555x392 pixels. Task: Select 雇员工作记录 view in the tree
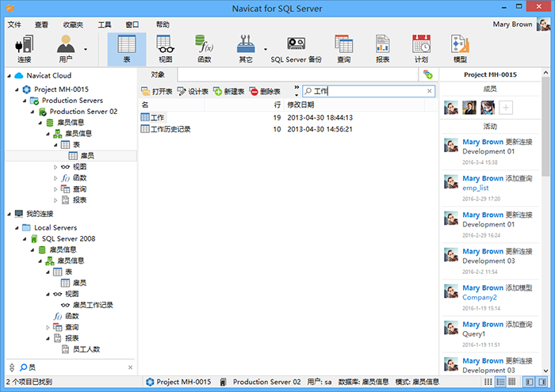(93, 305)
